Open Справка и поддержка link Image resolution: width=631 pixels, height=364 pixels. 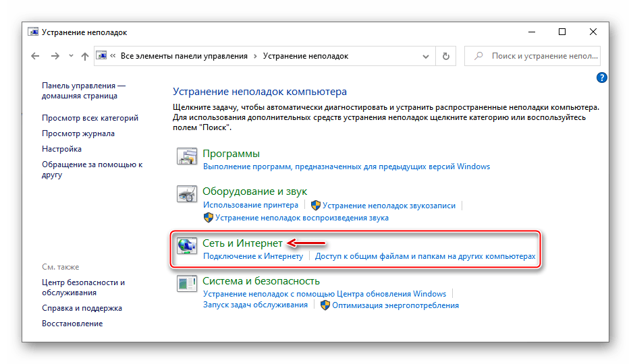(82, 308)
